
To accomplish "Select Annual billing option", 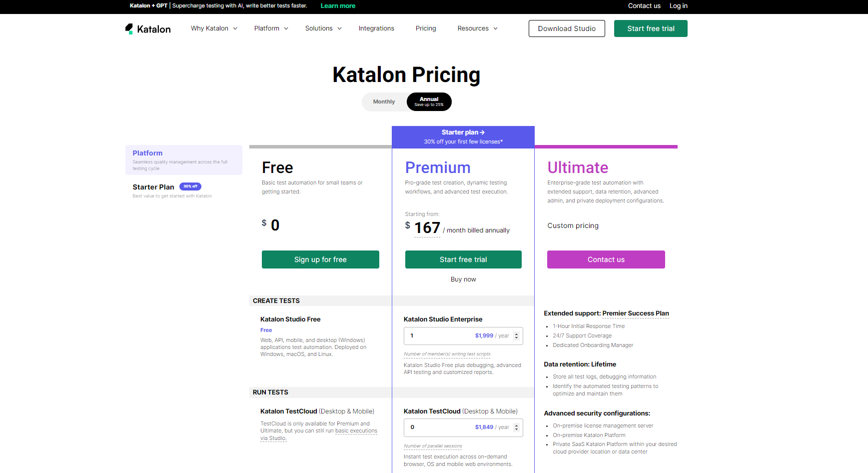I will click(429, 101).
